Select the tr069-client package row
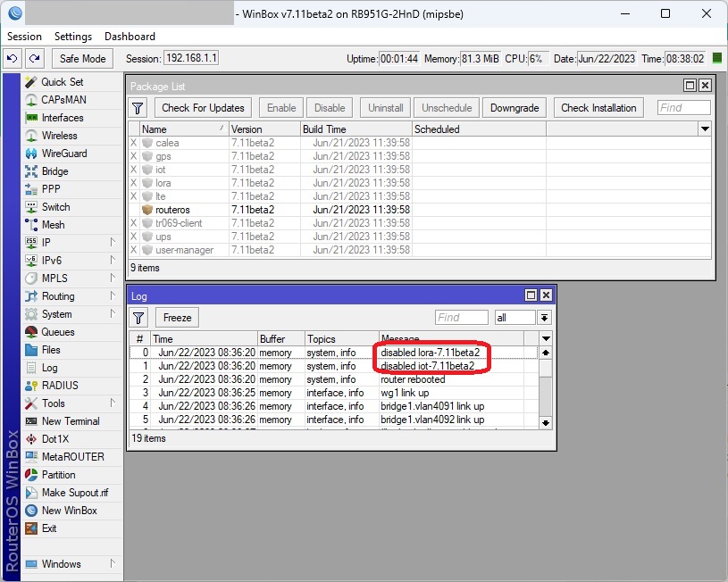The width and height of the screenshot is (728, 582). (420, 223)
